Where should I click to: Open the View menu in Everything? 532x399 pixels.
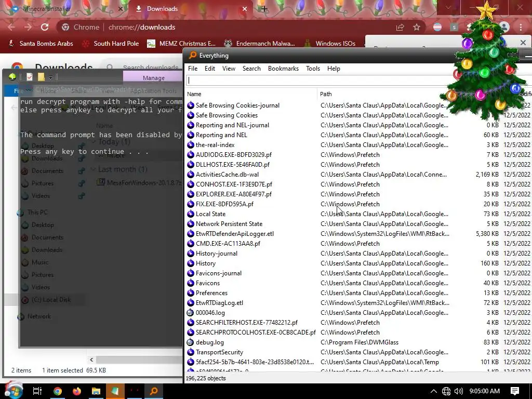pos(229,69)
